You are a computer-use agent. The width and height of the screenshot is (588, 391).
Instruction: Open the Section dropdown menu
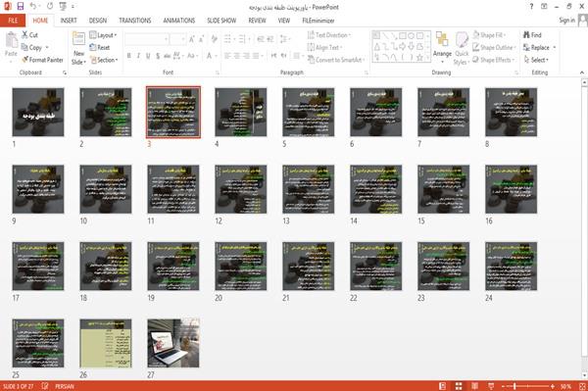[x=104, y=60]
